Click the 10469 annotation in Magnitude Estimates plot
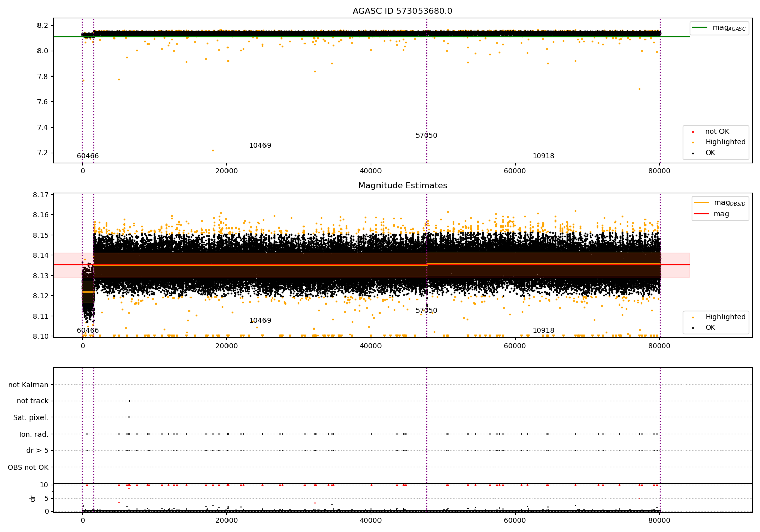The height and width of the screenshot is (532, 760). [x=260, y=321]
